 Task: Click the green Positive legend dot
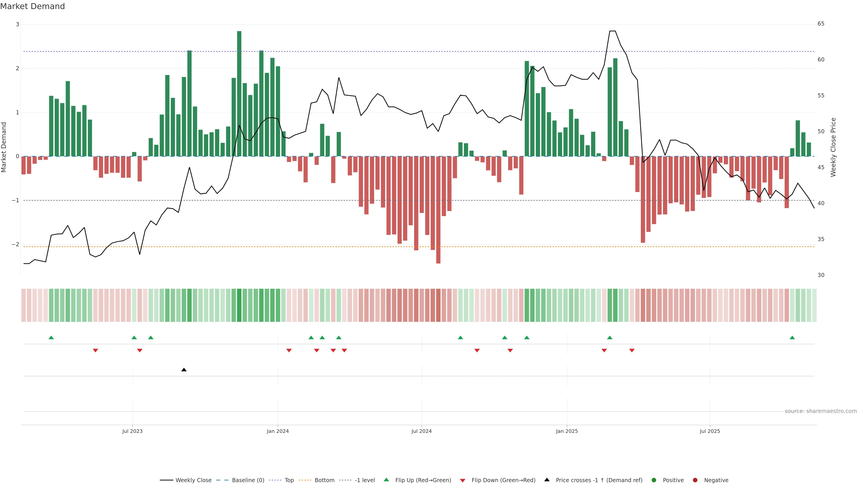[654, 480]
